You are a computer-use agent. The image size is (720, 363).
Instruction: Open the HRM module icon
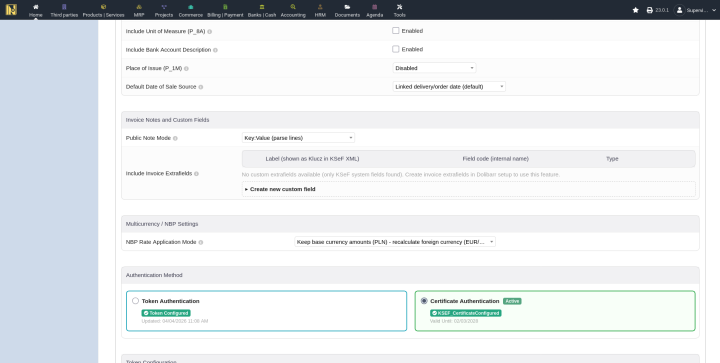[320, 7]
